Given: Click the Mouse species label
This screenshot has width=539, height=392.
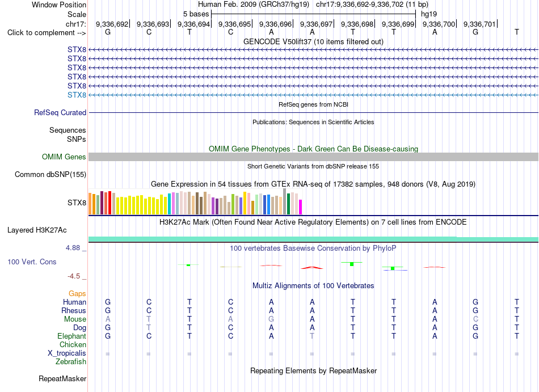Looking at the screenshot, I should coord(75,319).
